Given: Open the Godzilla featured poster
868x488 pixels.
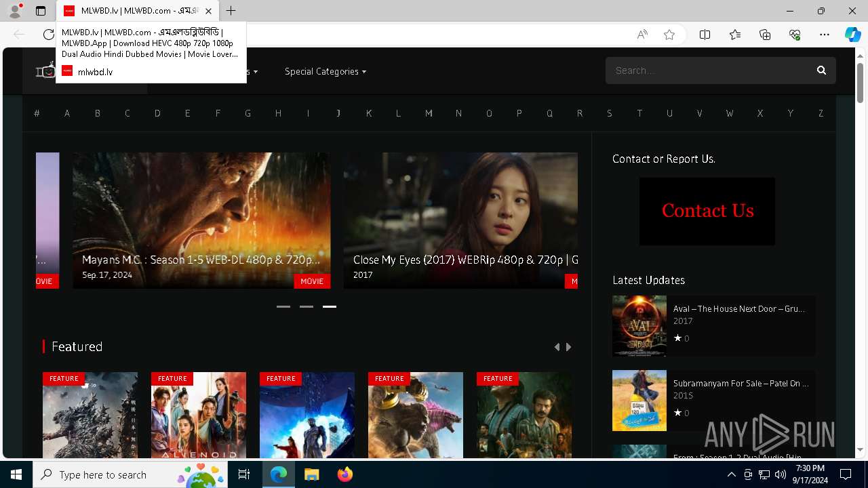Looking at the screenshot, I should click(x=90, y=415).
